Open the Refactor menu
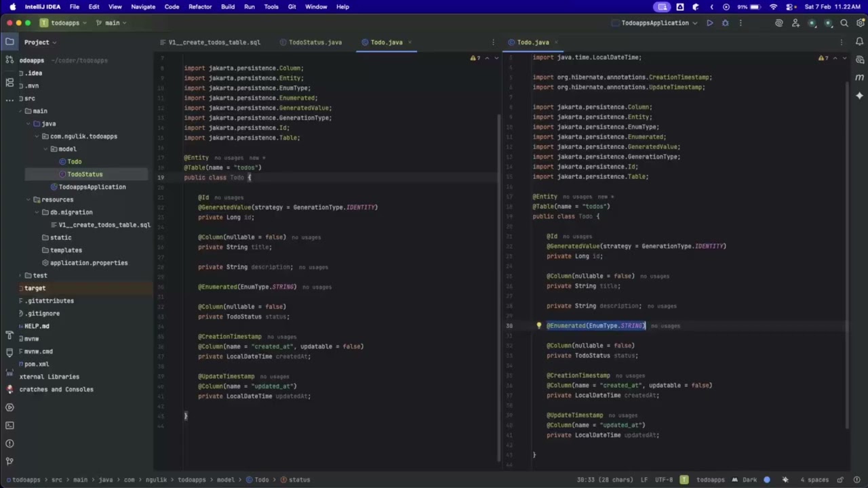 [x=200, y=7]
